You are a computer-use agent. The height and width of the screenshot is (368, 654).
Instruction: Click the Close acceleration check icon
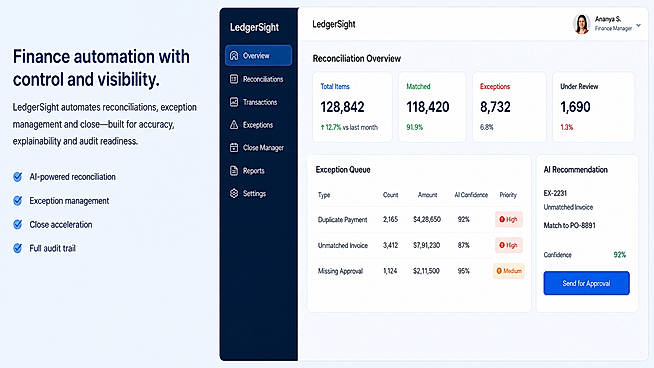[x=18, y=224]
